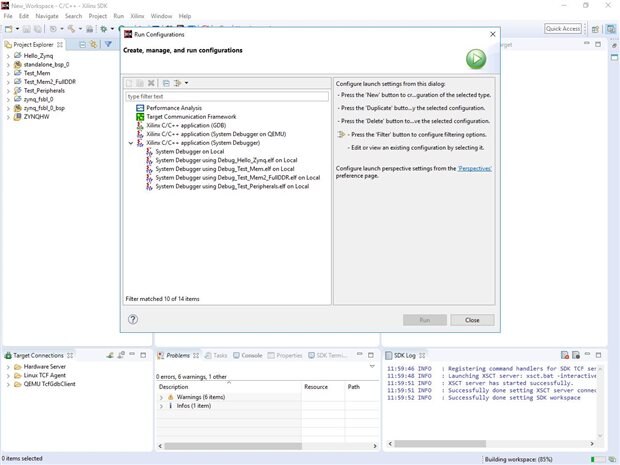Click Building workspace progress bar
The width and height of the screenshot is (620, 465).
tap(598, 459)
